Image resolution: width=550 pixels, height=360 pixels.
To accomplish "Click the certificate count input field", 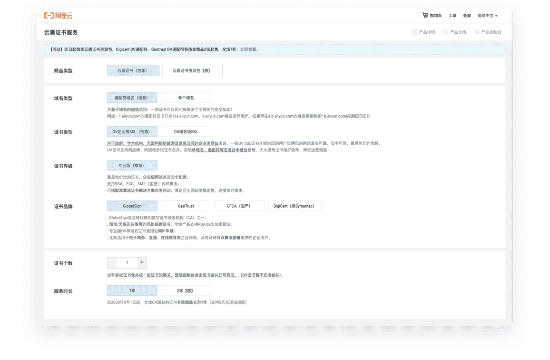I will click(127, 262).
